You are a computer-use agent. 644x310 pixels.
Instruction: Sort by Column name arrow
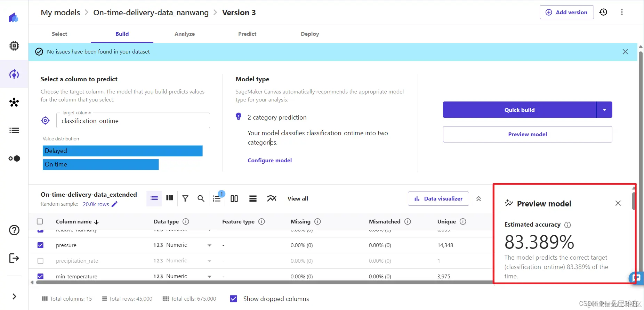97,222
